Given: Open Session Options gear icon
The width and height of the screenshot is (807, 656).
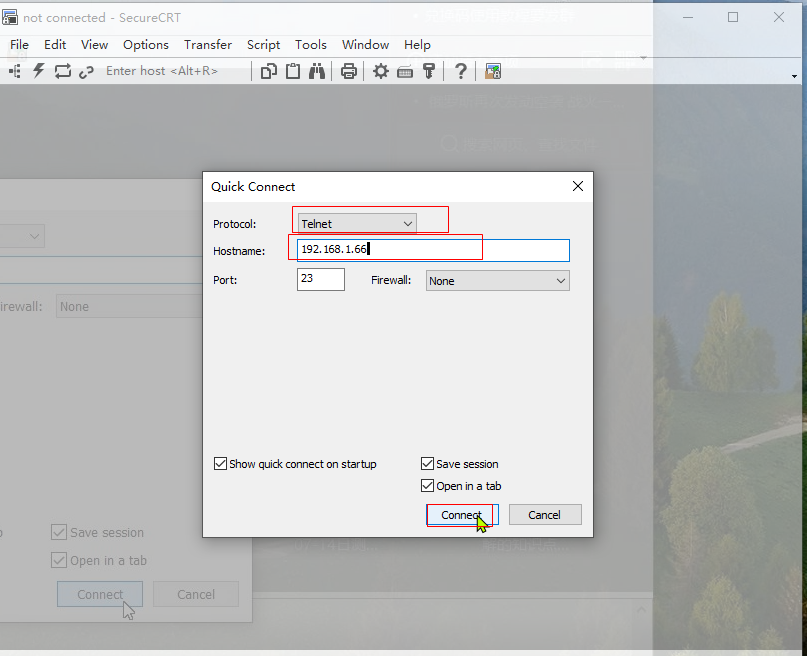Looking at the screenshot, I should 380,71.
